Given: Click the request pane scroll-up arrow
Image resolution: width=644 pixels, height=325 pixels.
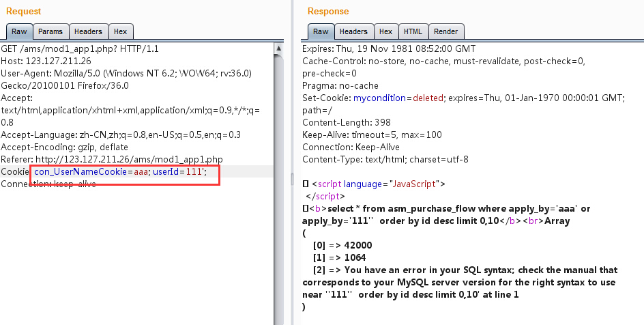Looking at the screenshot, I should click(278, 48).
